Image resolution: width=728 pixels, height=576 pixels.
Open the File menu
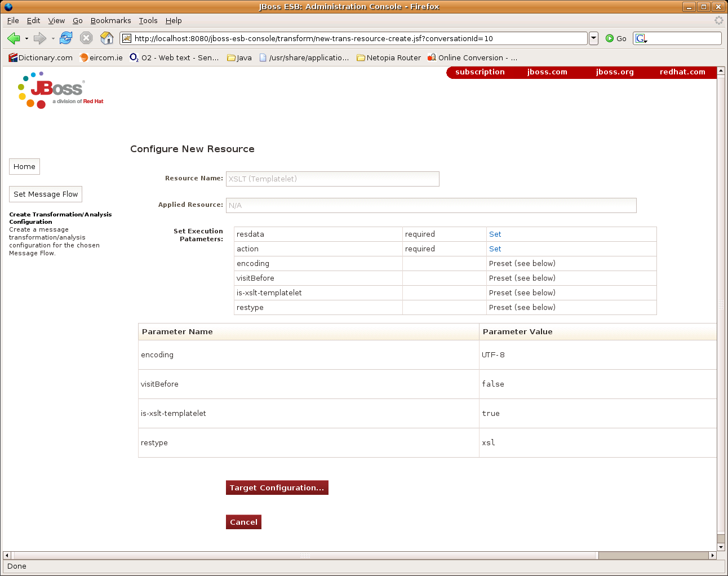[x=13, y=20]
